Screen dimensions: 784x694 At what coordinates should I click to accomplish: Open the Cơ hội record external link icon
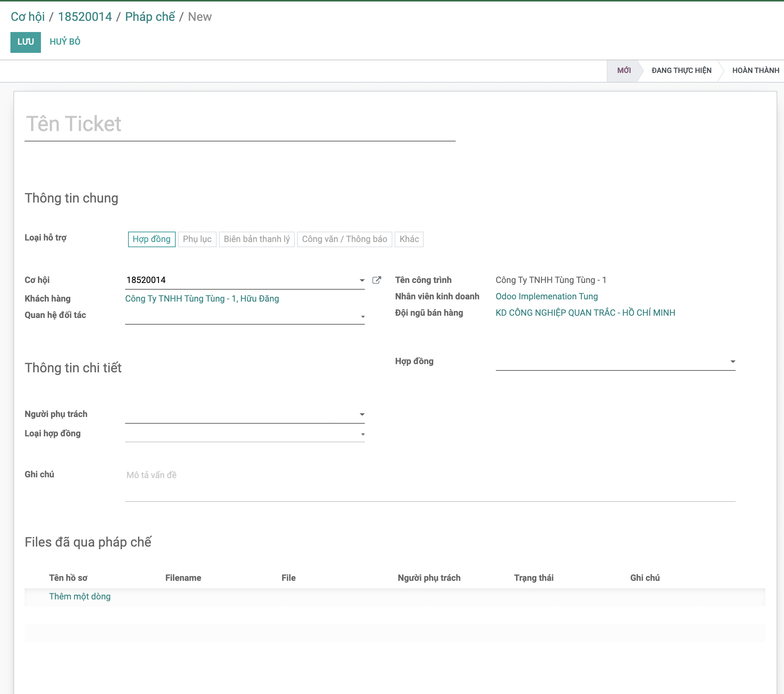coord(377,280)
